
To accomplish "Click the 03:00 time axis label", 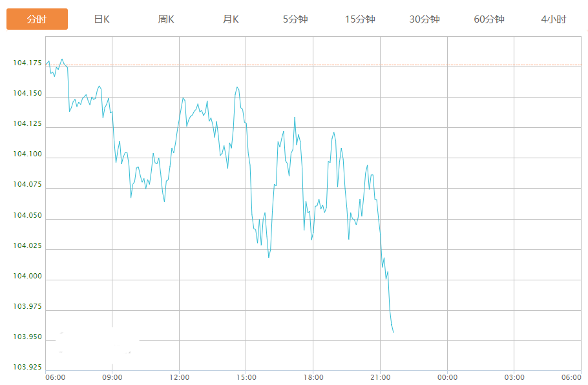I will pyautogui.click(x=514, y=377).
